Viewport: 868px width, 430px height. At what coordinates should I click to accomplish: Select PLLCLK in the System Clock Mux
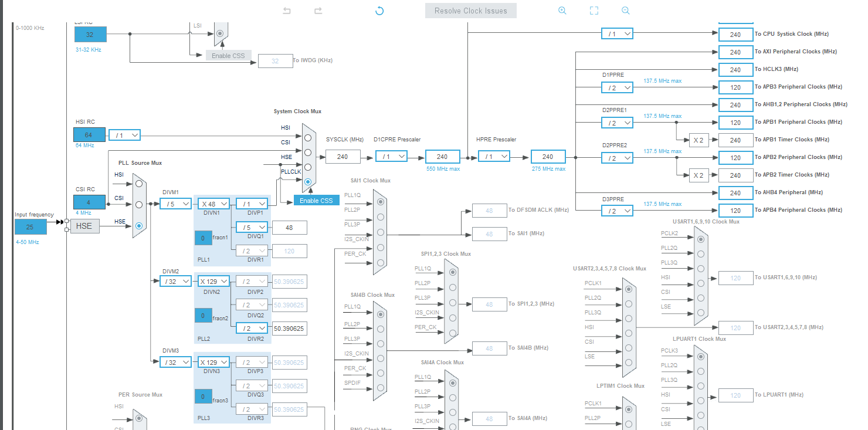pyautogui.click(x=307, y=182)
